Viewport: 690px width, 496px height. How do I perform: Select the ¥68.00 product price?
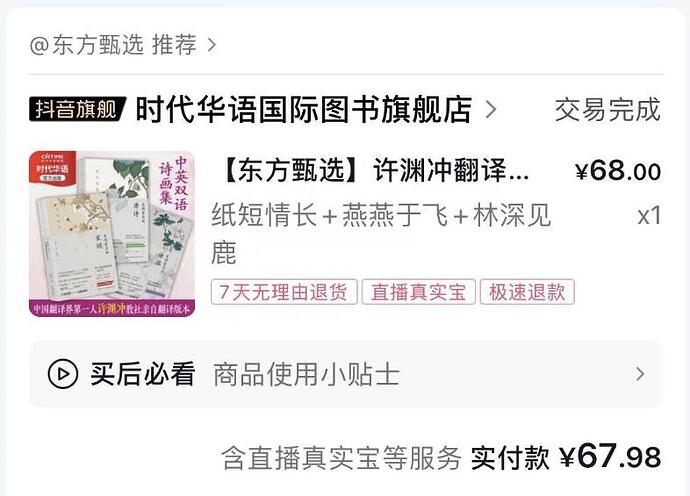tap(618, 171)
